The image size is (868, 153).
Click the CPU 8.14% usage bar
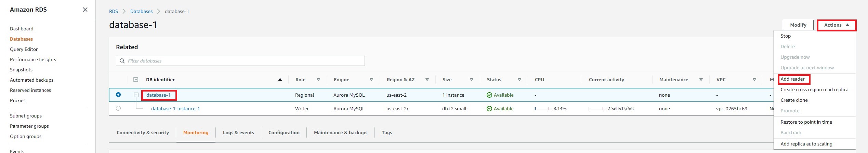pos(543,109)
